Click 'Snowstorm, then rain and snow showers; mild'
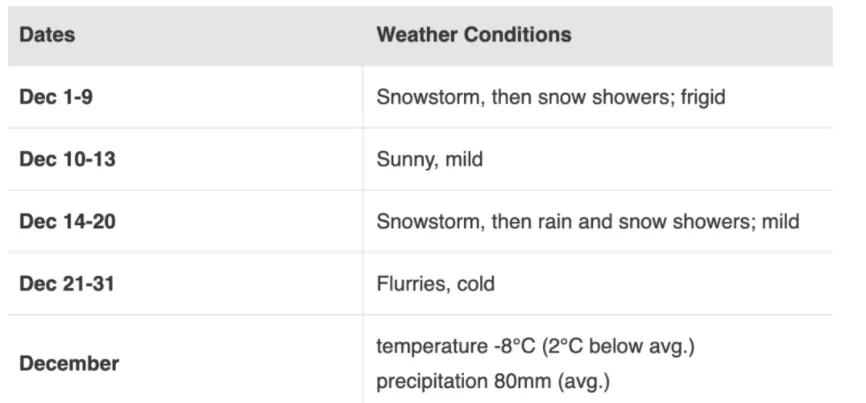The height and width of the screenshot is (403, 866). [588, 222]
